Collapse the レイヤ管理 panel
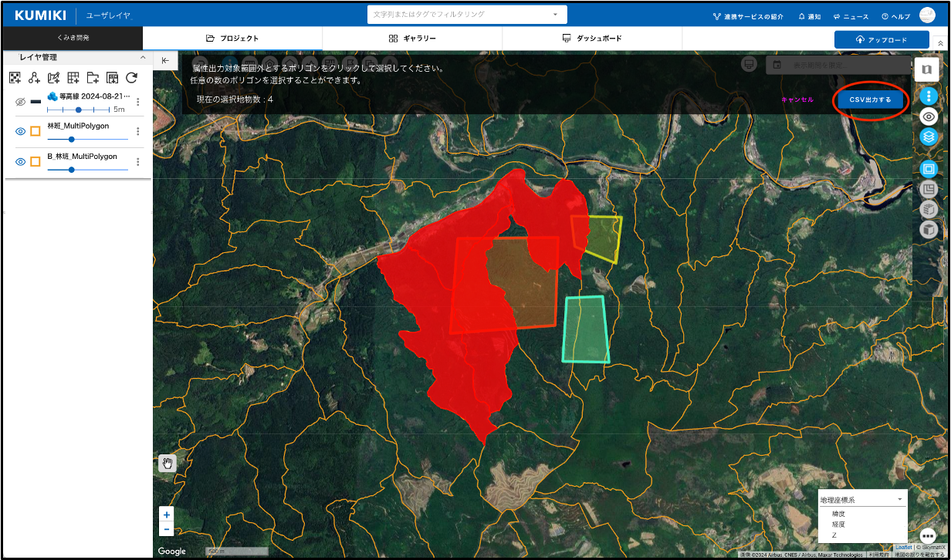 pos(143,58)
